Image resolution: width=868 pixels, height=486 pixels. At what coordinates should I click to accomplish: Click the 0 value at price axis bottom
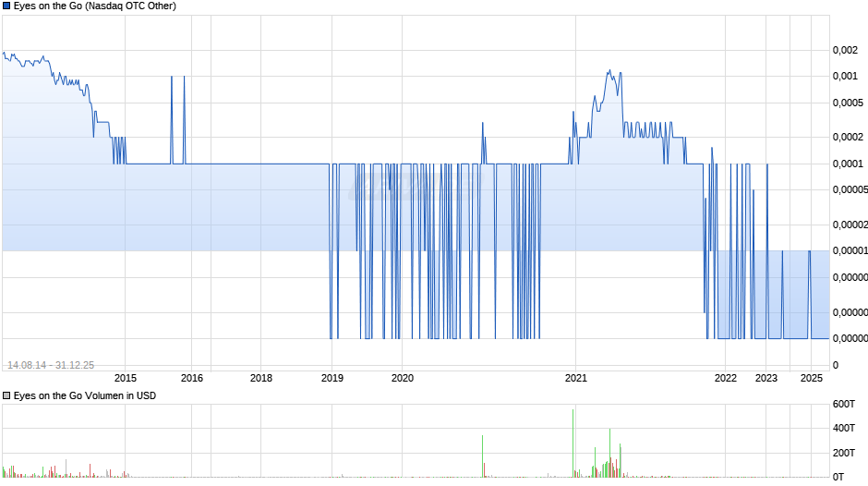(836, 365)
